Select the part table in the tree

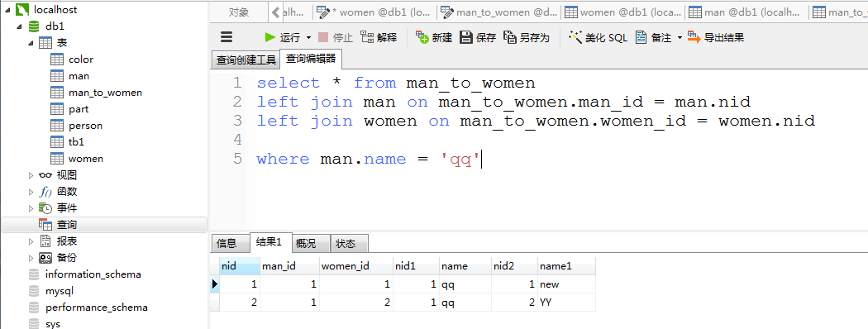click(79, 109)
